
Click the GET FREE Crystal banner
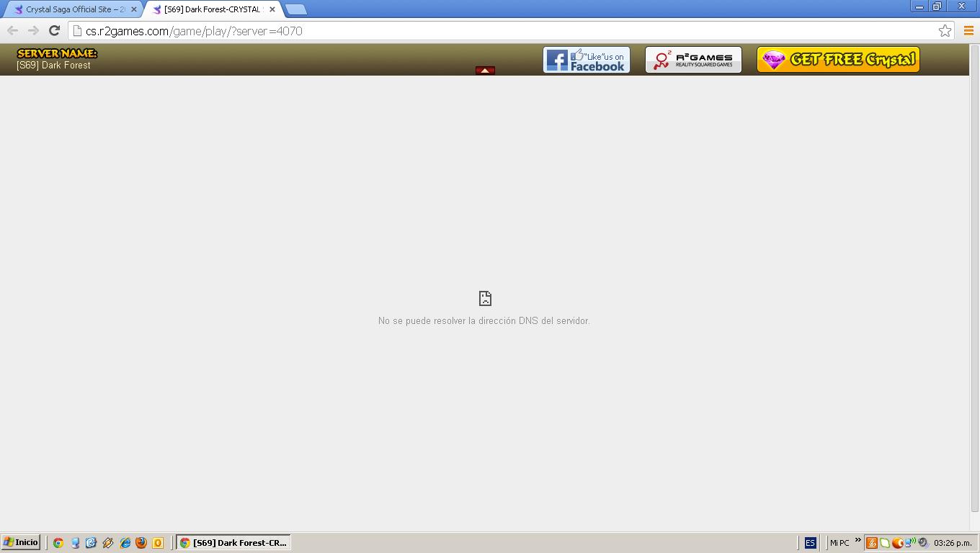click(x=838, y=60)
